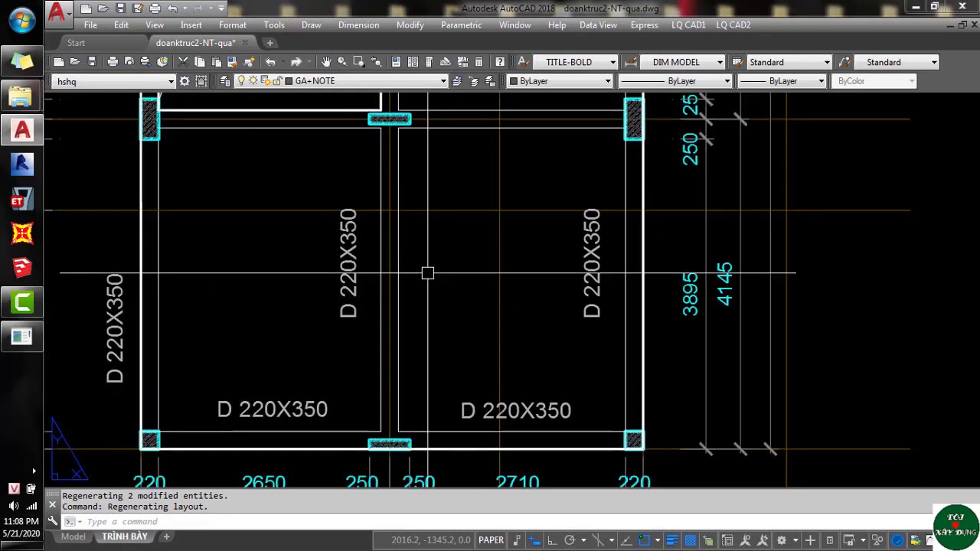The image size is (980, 551).
Task: Open the QuickCalc calculator icon
Action: pos(479,62)
